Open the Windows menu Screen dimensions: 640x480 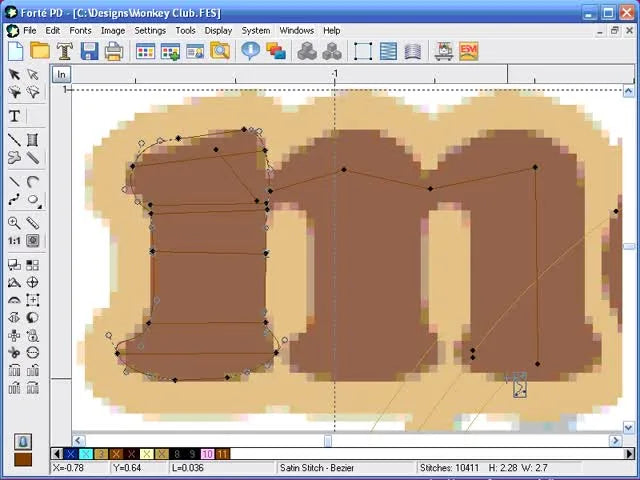click(297, 31)
